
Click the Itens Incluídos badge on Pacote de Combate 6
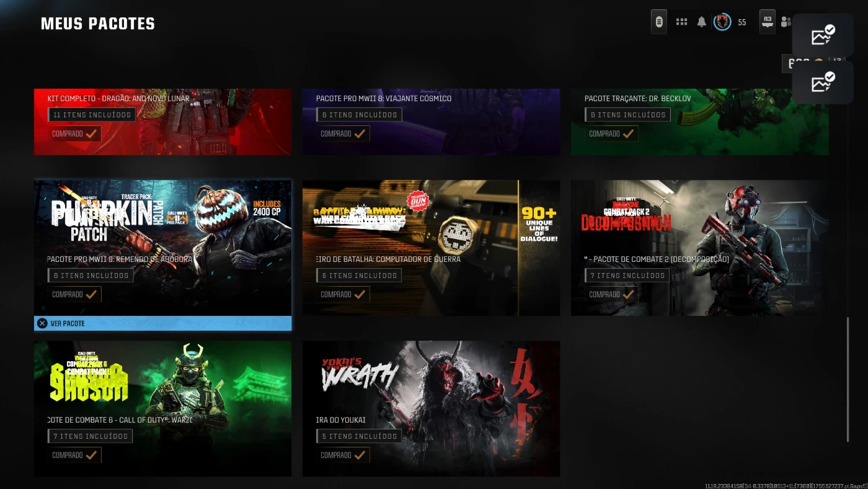tap(91, 436)
